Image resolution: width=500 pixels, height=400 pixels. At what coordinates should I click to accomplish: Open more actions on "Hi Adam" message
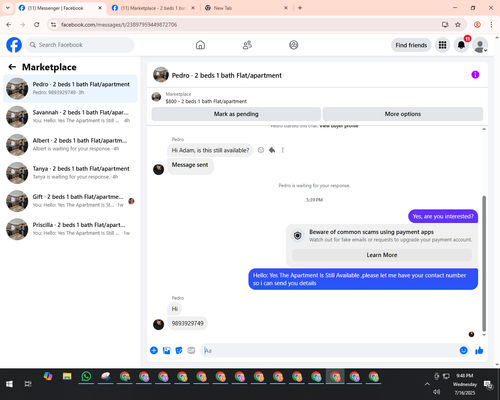pos(283,150)
